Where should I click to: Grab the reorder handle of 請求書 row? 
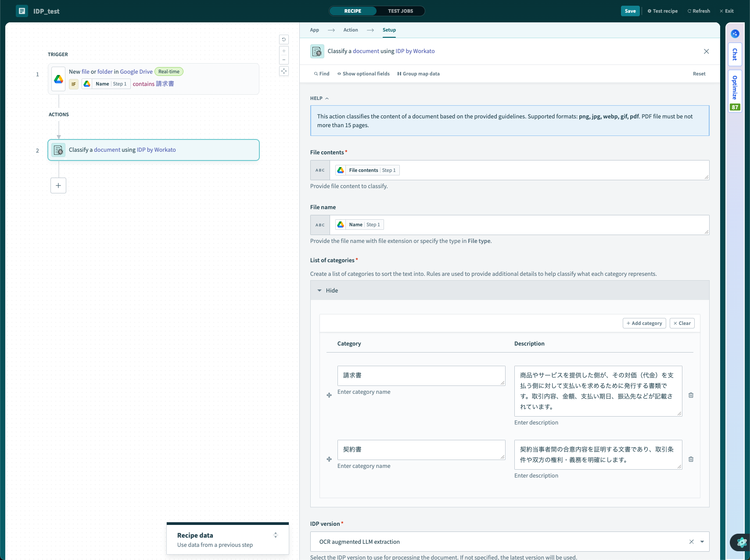pos(329,395)
